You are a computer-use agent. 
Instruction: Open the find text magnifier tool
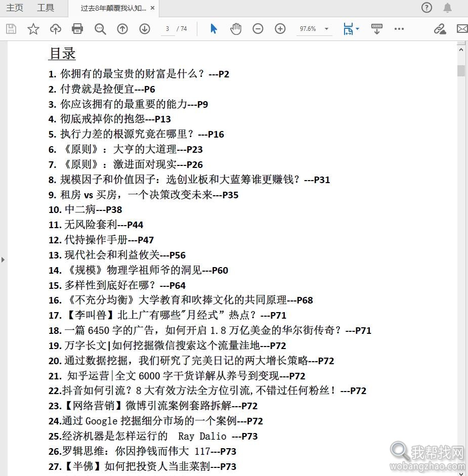coord(100,29)
